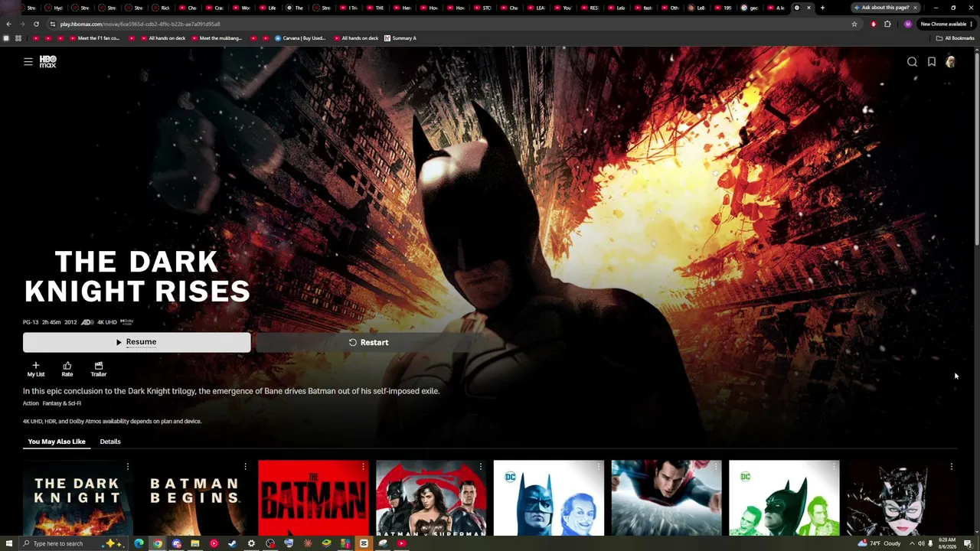Open Settings gear from the taskbar
The height and width of the screenshot is (551, 980).
(x=251, y=543)
